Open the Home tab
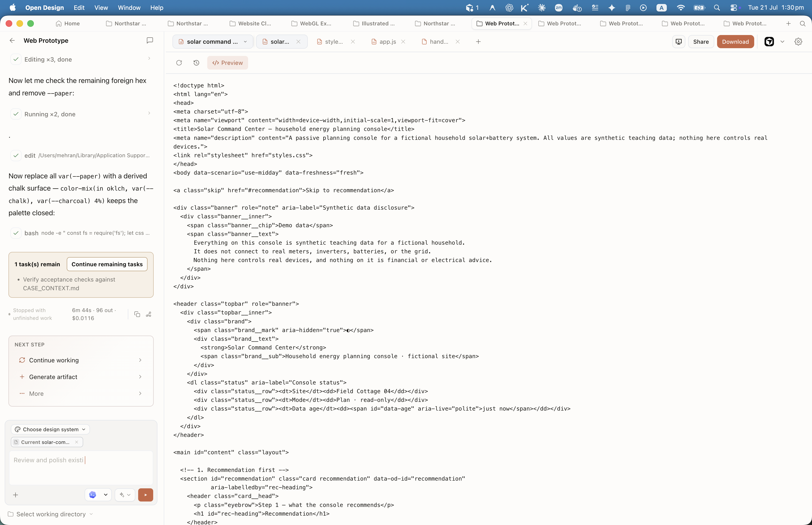 (x=68, y=24)
